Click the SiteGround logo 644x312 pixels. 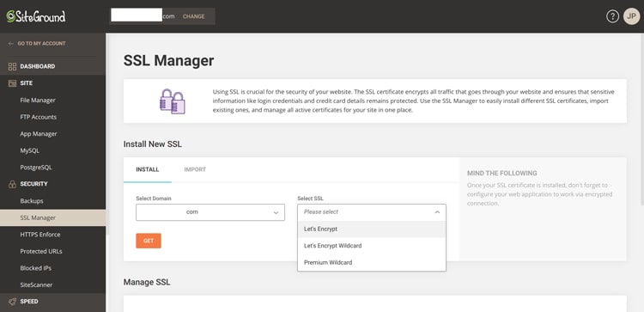click(36, 16)
